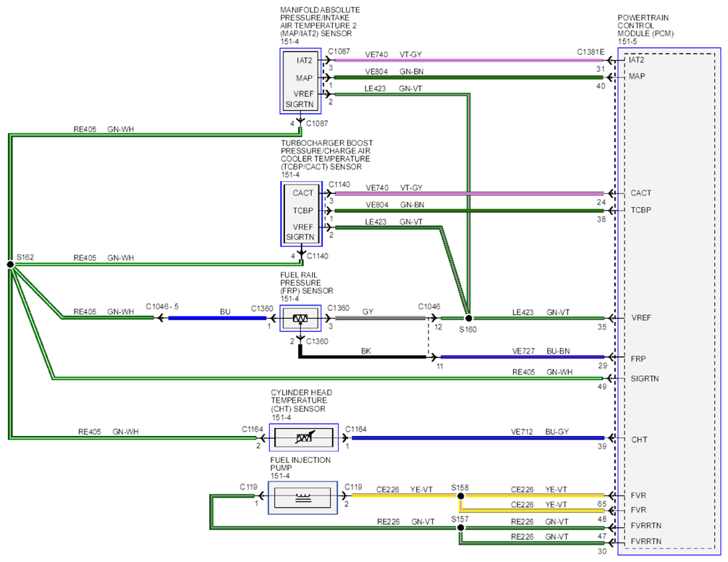This screenshot has width=728, height=562.
Task: Select the MAP/IAT2 sensor component box
Action: [x=300, y=81]
